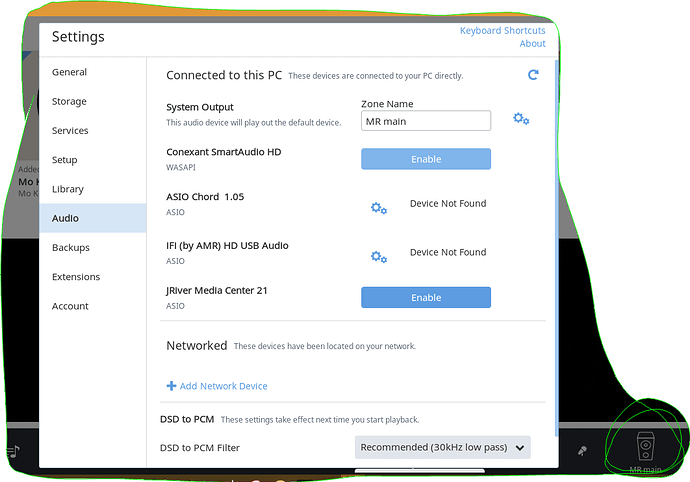Click the plus icon for network device

(171, 386)
